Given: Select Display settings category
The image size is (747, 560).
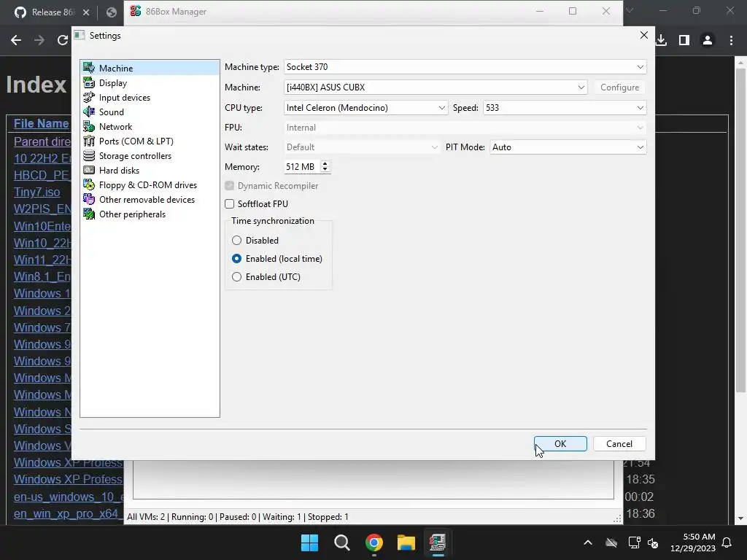Looking at the screenshot, I should pos(150,83).
